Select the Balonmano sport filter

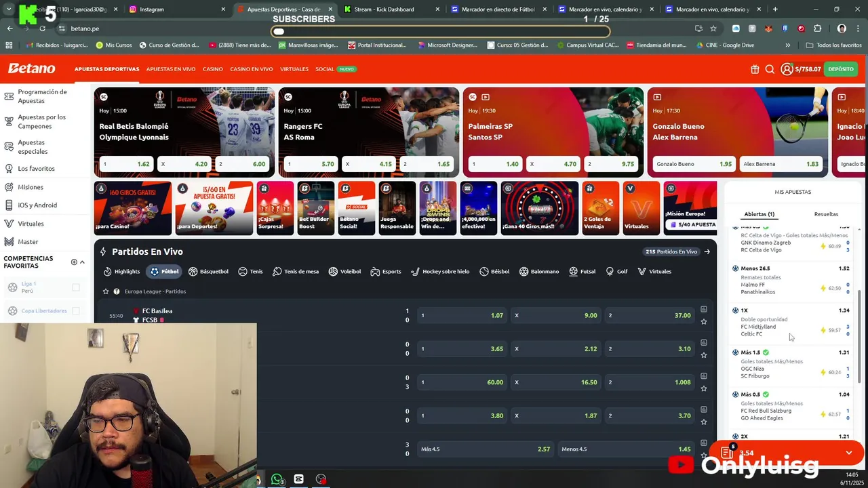tap(539, 271)
